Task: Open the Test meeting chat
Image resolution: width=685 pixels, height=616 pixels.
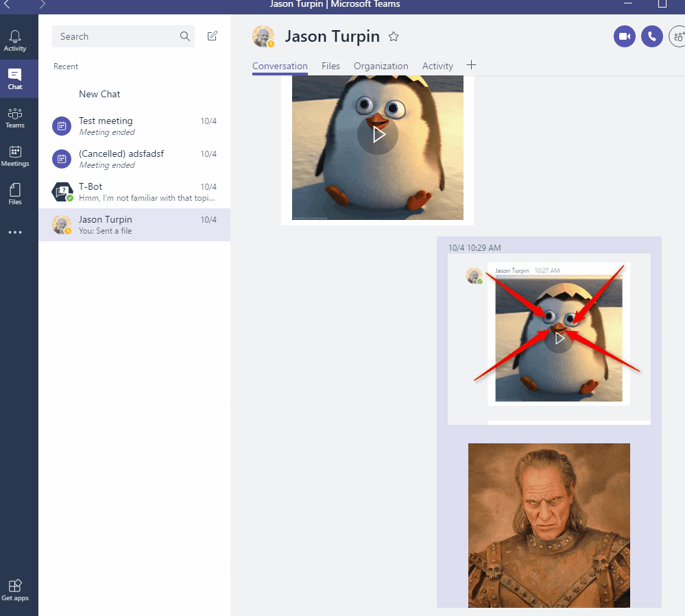Action: [x=134, y=126]
